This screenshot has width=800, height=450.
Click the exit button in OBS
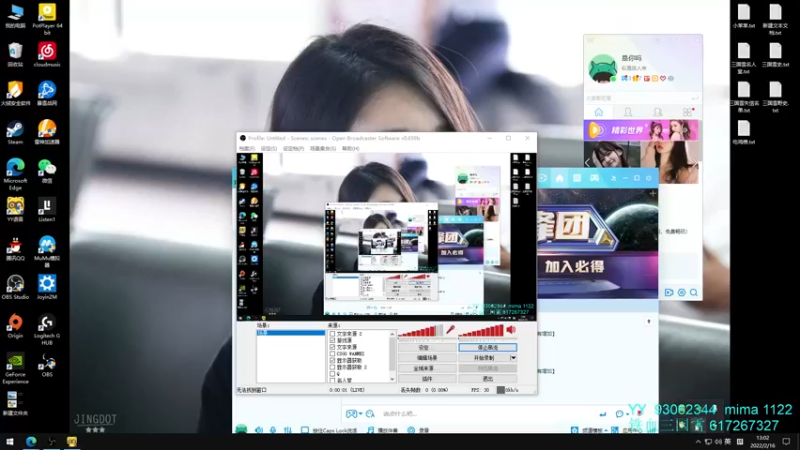click(487, 379)
